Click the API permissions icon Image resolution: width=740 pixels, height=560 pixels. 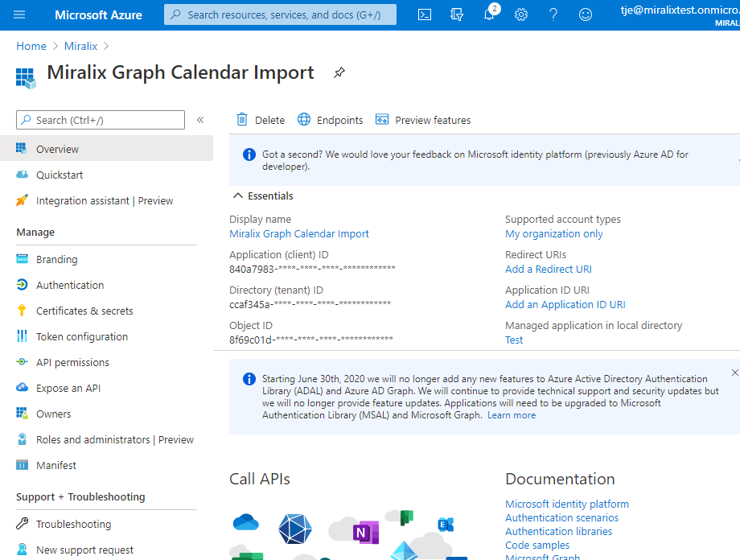23,362
